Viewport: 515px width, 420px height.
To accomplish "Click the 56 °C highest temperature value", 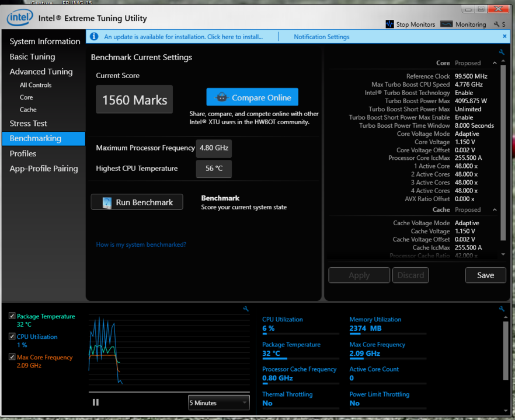I will (x=214, y=169).
